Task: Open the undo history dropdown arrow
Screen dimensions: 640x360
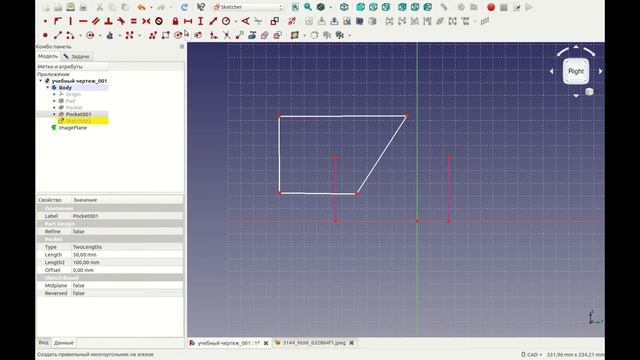Action: point(151,7)
